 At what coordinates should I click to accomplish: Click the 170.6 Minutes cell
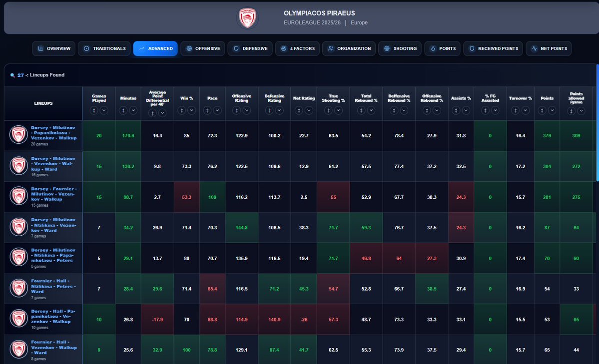[128, 136]
